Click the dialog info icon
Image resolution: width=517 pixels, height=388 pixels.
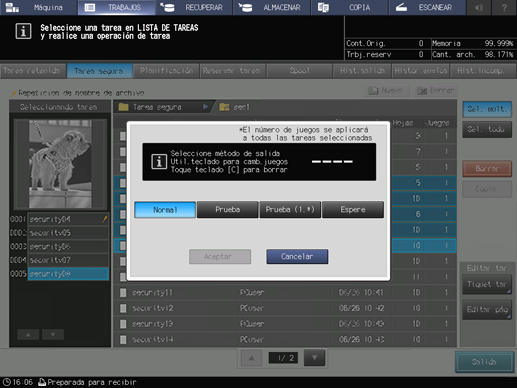[159, 162]
